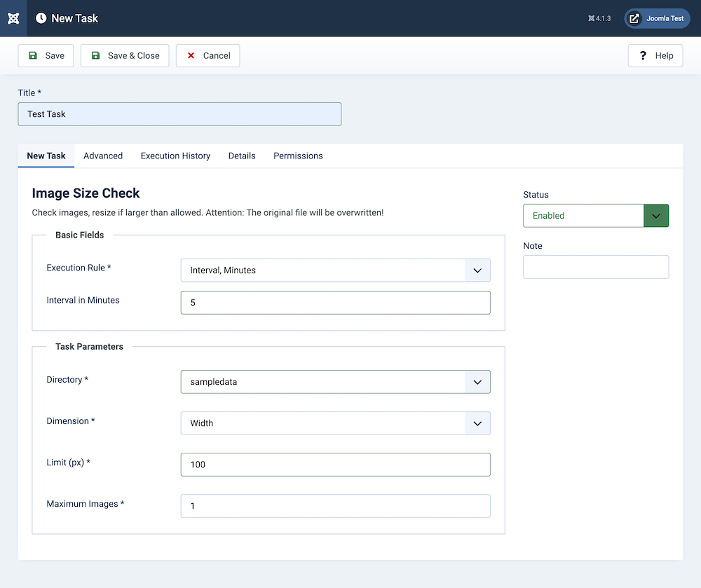Image resolution: width=701 pixels, height=588 pixels.
Task: Click the Limit (px) input field
Action: click(x=335, y=465)
